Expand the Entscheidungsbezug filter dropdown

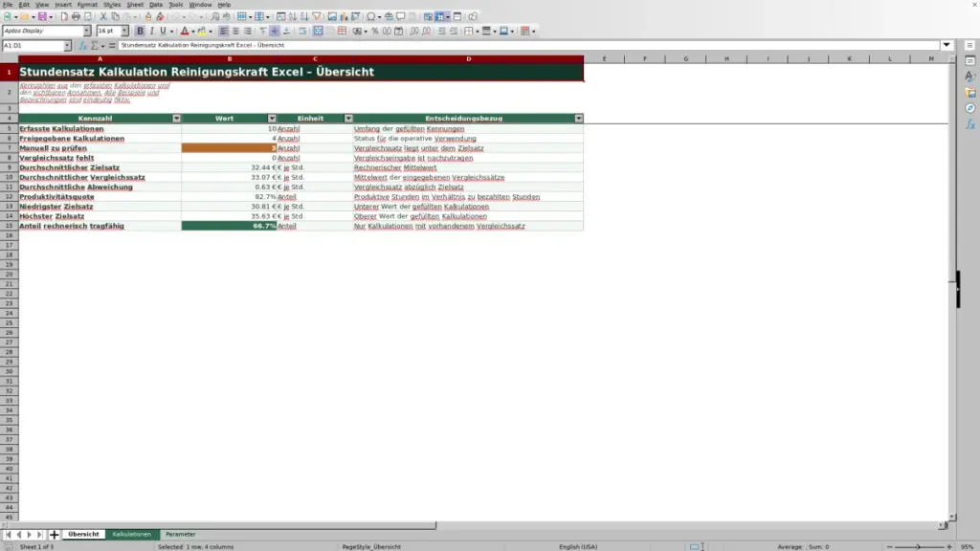(579, 118)
